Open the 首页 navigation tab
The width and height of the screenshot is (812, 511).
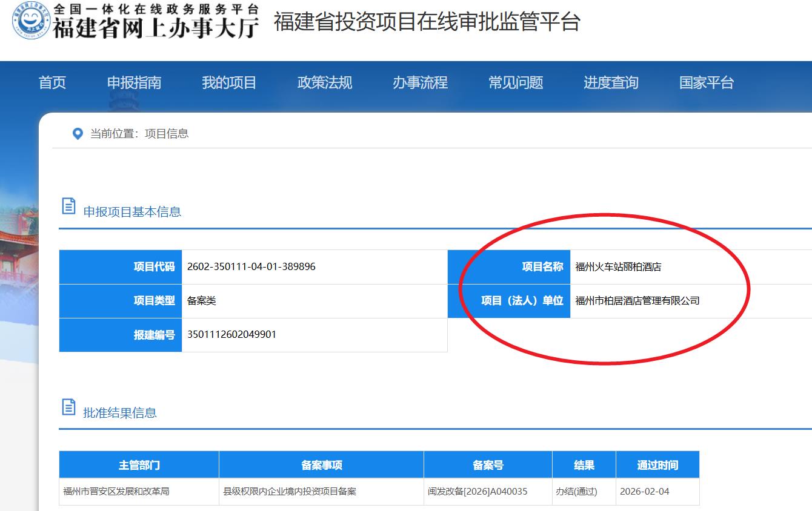52,82
